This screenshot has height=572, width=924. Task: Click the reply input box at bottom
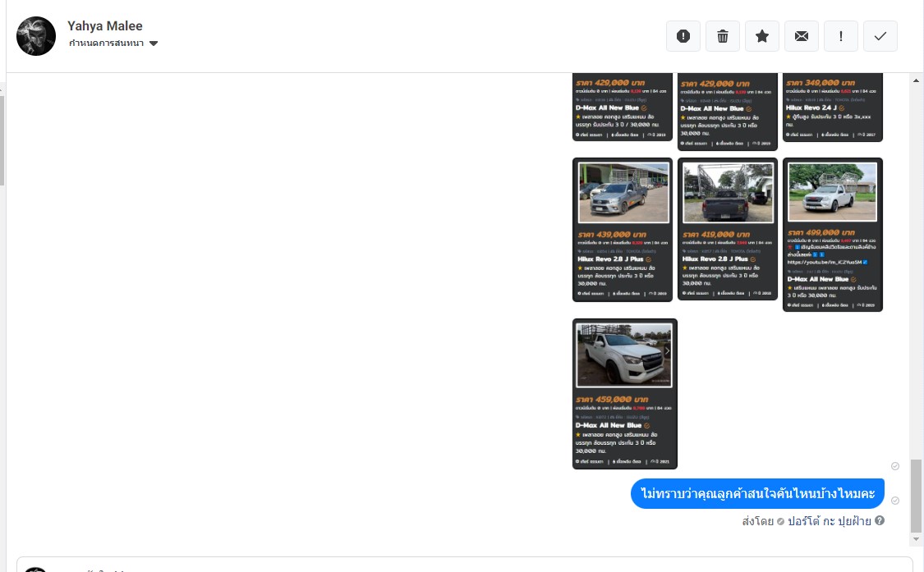[464, 565]
